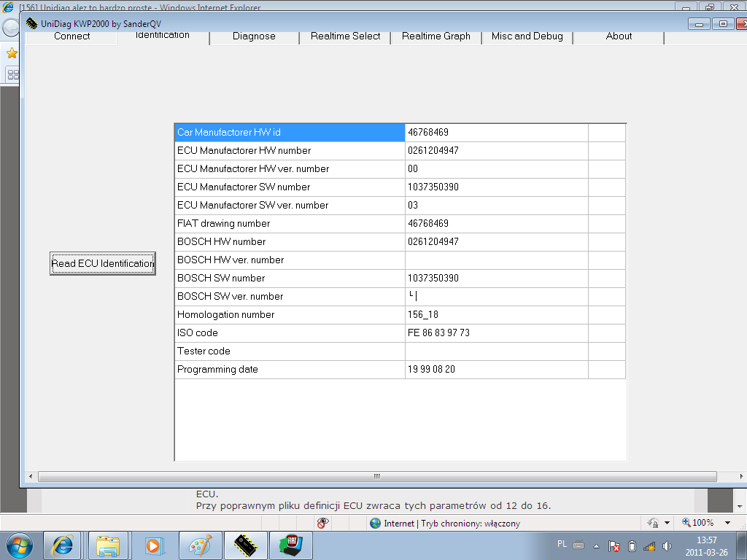The width and height of the screenshot is (747, 560).
Task: Select the FIAT drawing number row
Action: 400,224
